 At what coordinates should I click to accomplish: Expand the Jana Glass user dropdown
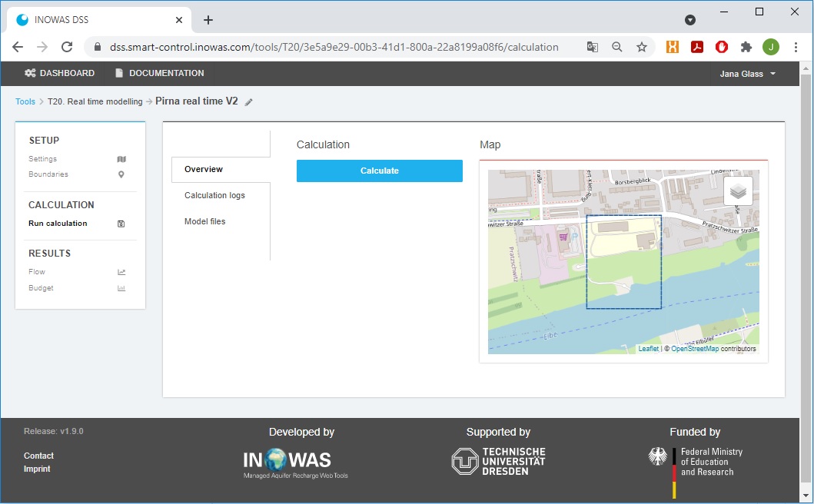(748, 74)
